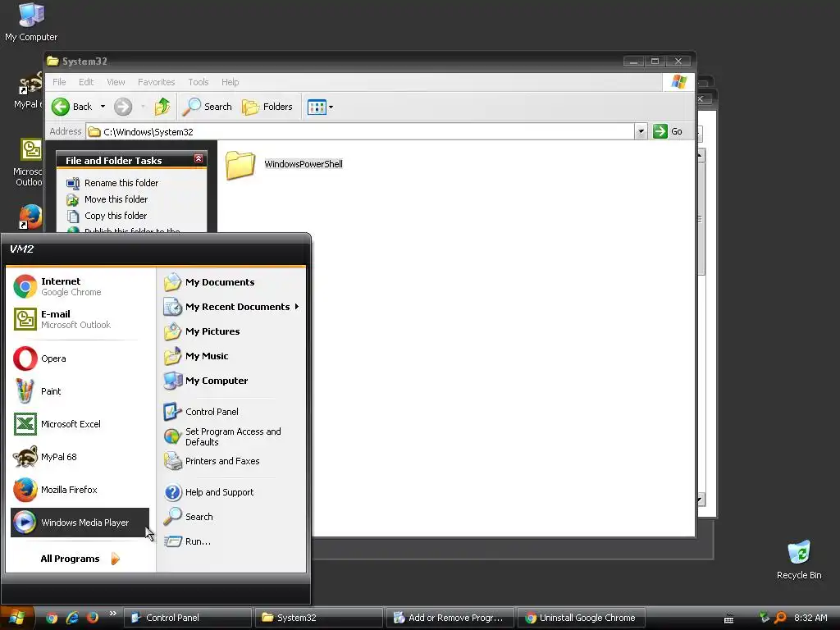Open Search from the Start menu
Image resolution: width=840 pixels, height=630 pixels.
231,517
